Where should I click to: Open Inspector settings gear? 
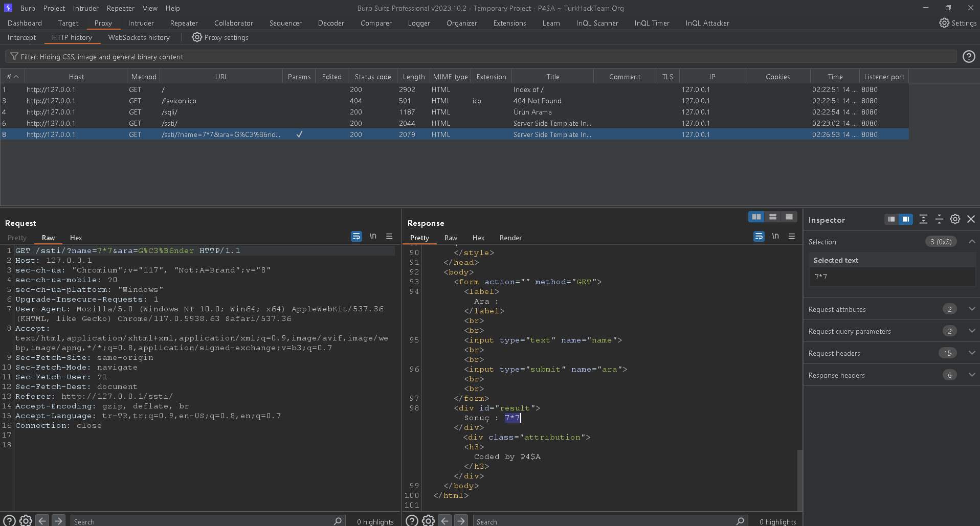tap(955, 219)
